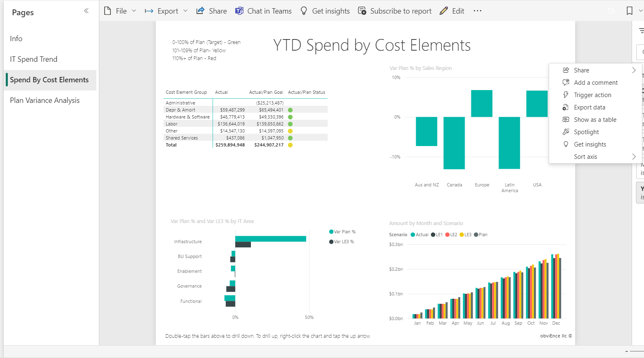Expand the File dropdown chevron

click(x=134, y=11)
